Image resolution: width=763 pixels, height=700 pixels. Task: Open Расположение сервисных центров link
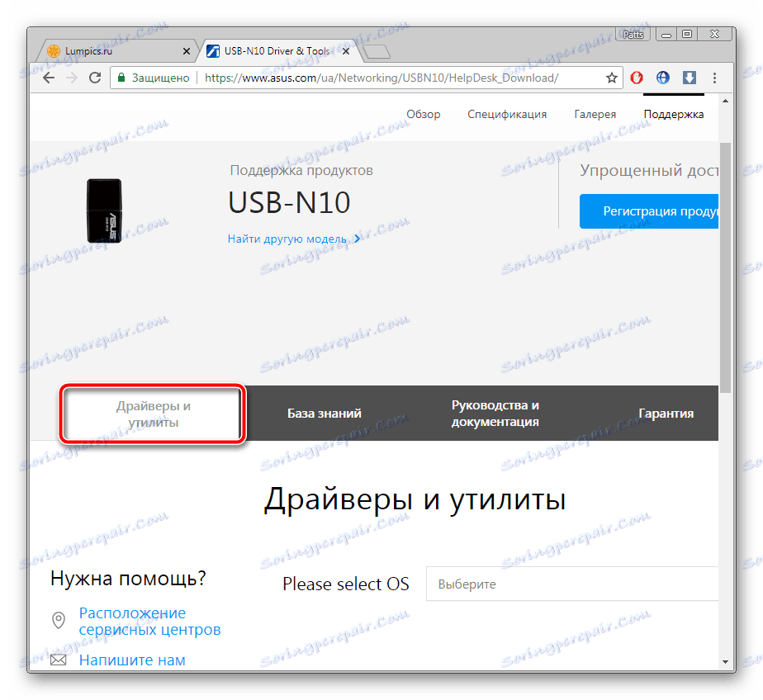(150, 622)
